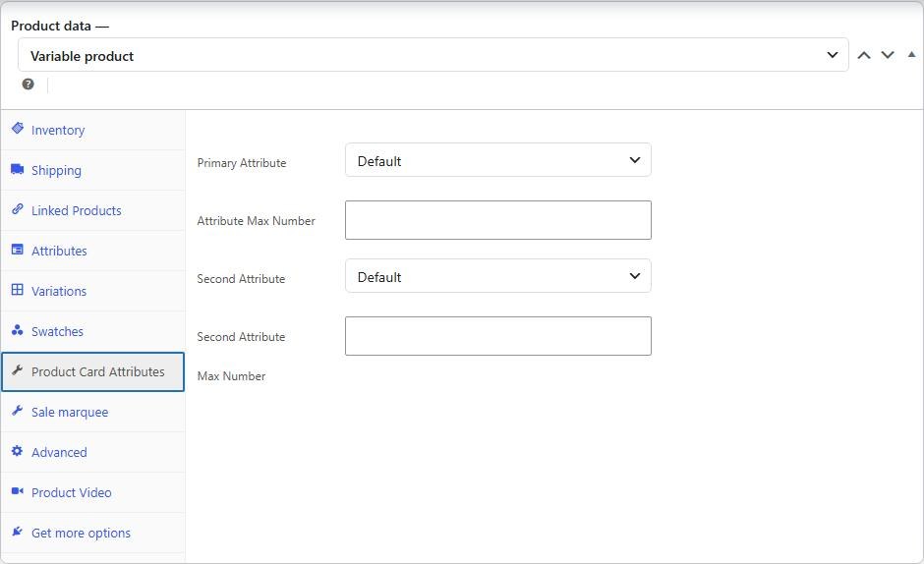Click the Inventory tag icon

[18, 128]
